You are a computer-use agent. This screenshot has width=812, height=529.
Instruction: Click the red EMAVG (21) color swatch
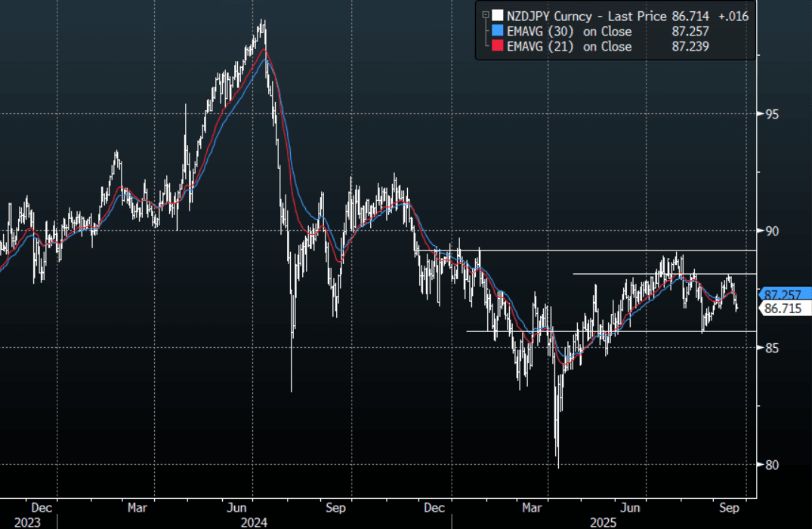496,47
